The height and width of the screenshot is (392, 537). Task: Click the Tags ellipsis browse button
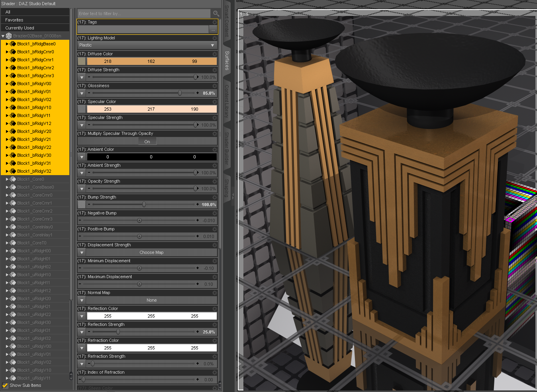click(214, 29)
